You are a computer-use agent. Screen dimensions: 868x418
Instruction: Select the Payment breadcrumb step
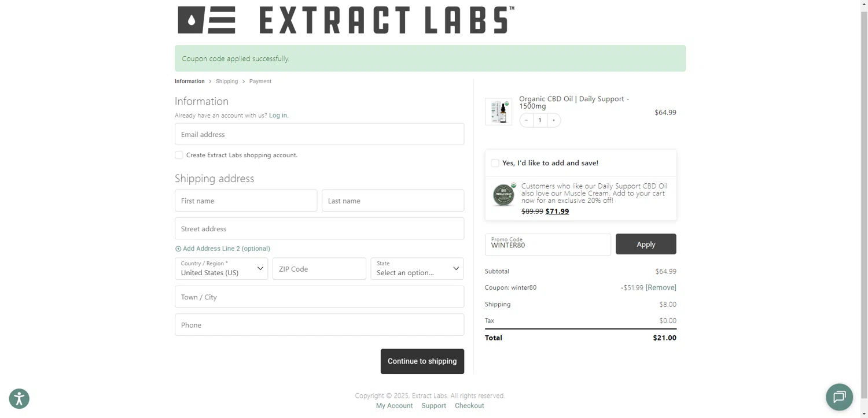(x=260, y=82)
